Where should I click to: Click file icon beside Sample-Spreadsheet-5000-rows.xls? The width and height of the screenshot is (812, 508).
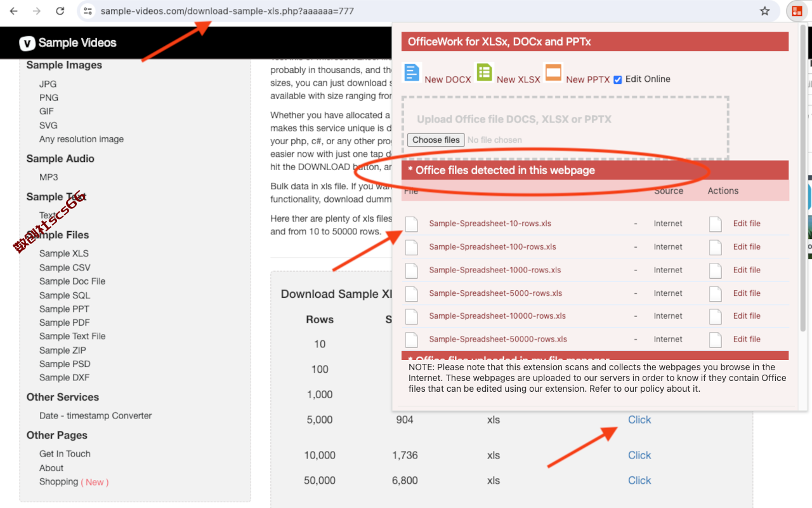(412, 293)
